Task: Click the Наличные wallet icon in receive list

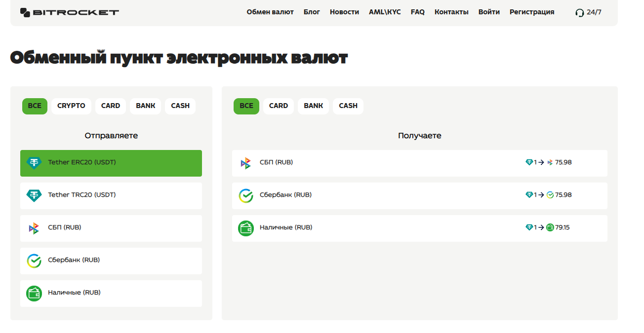Action: (x=246, y=228)
